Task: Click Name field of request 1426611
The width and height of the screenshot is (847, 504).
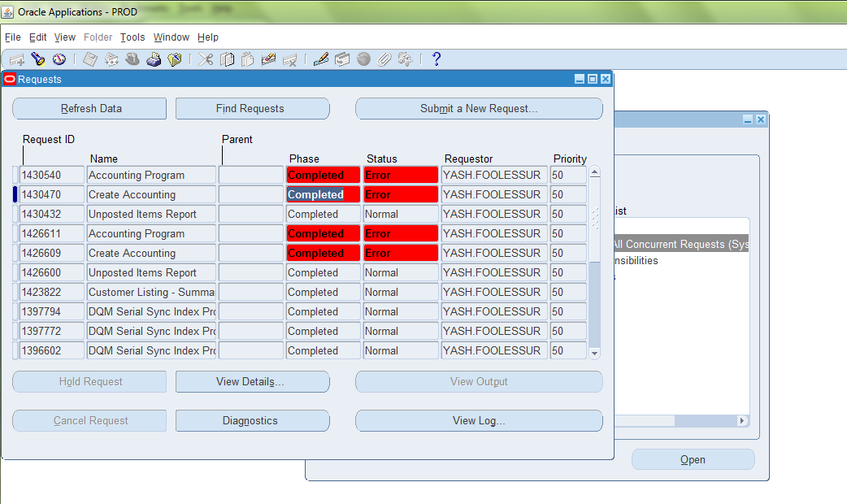Action: click(x=151, y=234)
